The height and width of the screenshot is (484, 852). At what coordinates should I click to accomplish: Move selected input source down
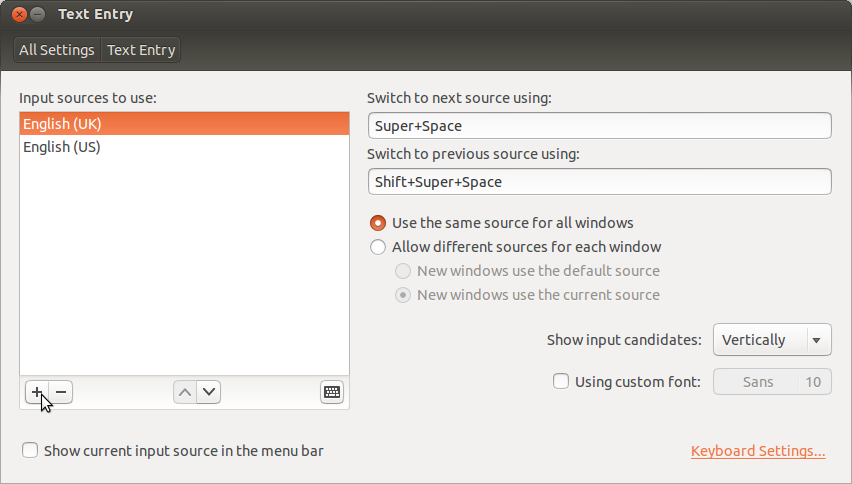(x=209, y=392)
